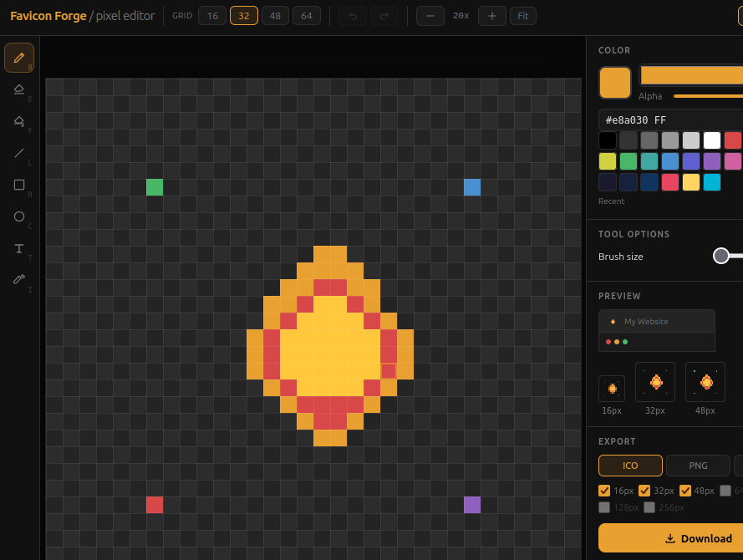Adjust the Alpha slider
The height and width of the screenshot is (560, 743).
tap(708, 96)
